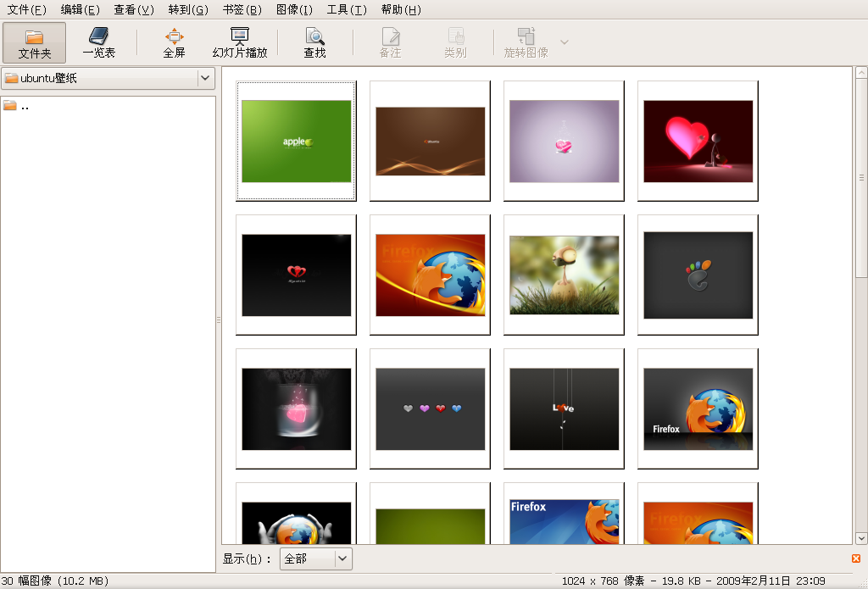Select the dark "Love" text wallpaper thumbnail

564,409
